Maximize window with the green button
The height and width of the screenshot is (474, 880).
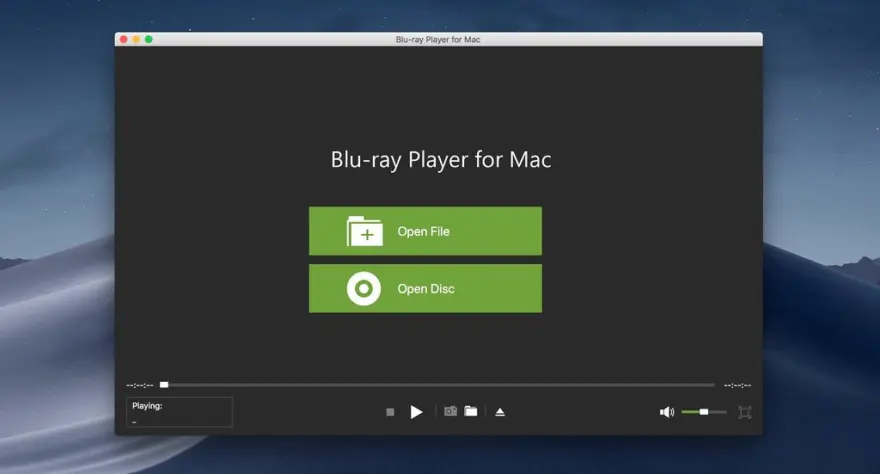149,39
